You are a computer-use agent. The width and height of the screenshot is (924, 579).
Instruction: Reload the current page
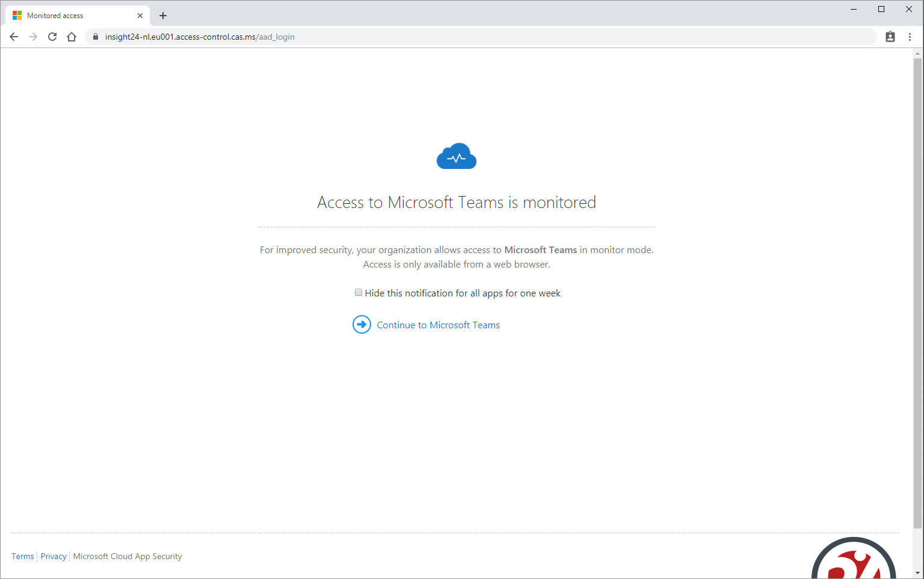click(52, 37)
